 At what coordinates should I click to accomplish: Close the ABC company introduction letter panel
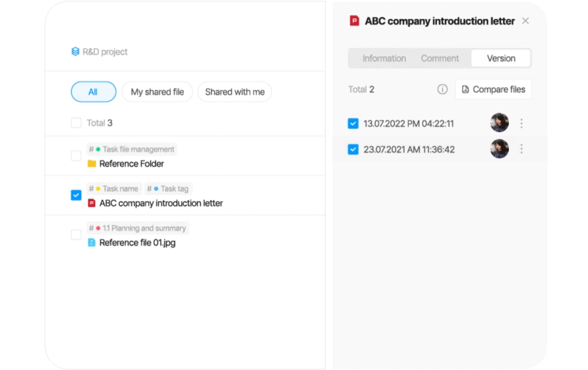coord(525,21)
